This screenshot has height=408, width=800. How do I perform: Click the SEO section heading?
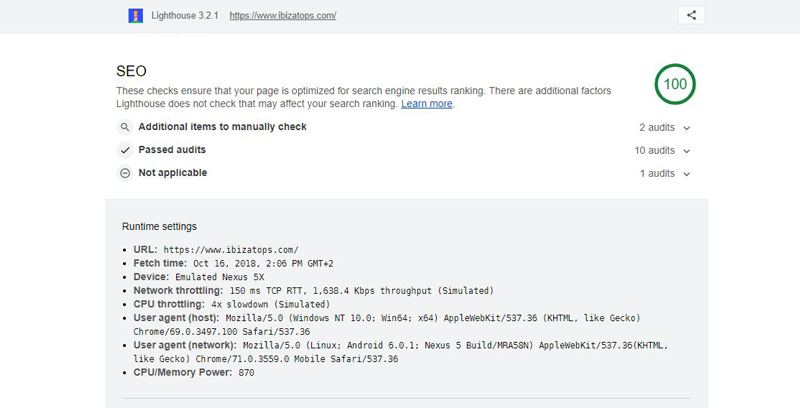[131, 71]
